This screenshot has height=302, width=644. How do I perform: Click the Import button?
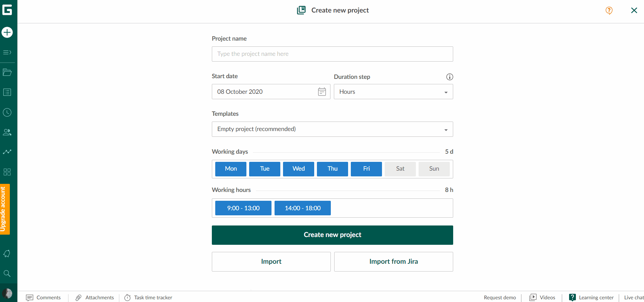271,262
